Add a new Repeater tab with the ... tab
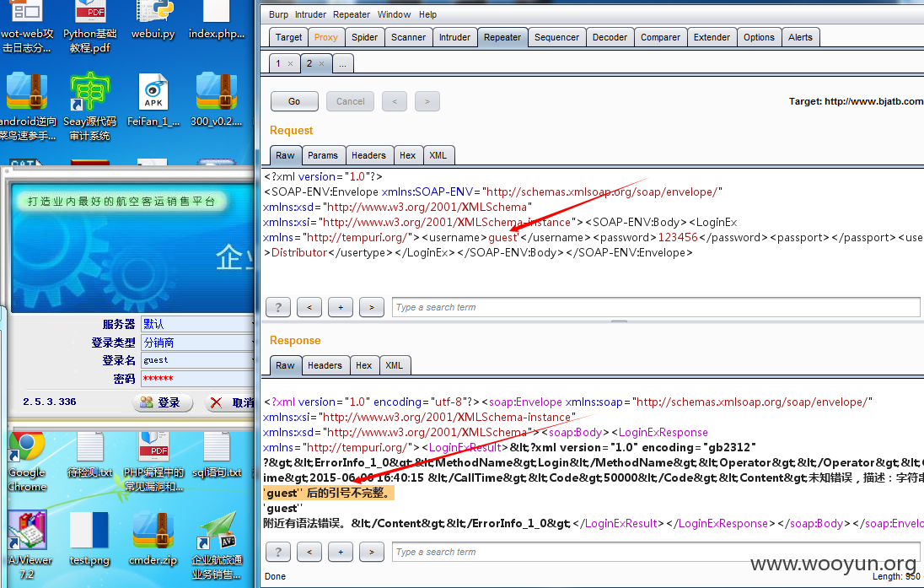The width and height of the screenshot is (924, 588). click(343, 63)
